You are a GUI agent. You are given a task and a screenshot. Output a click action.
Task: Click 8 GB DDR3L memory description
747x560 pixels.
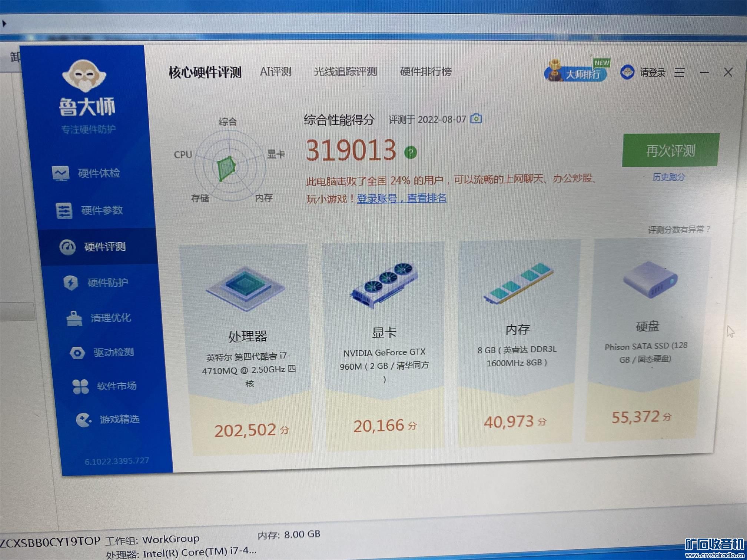[517, 356]
